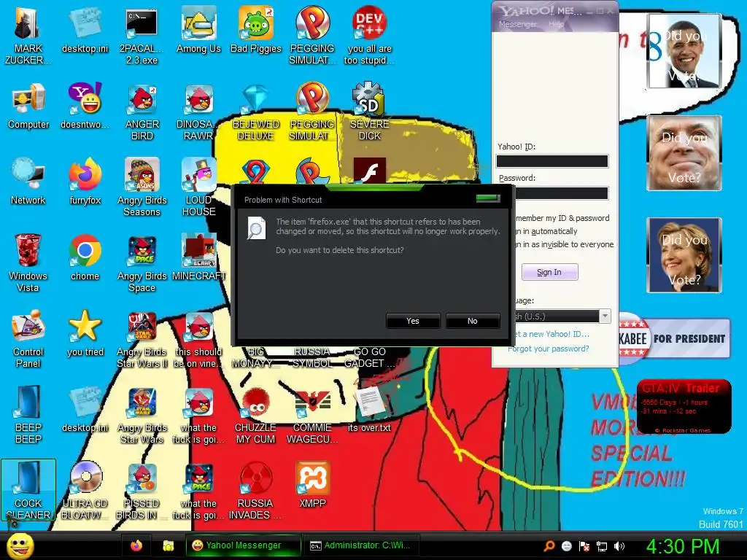Launch the furryfox Firefox shortcut

click(x=85, y=182)
